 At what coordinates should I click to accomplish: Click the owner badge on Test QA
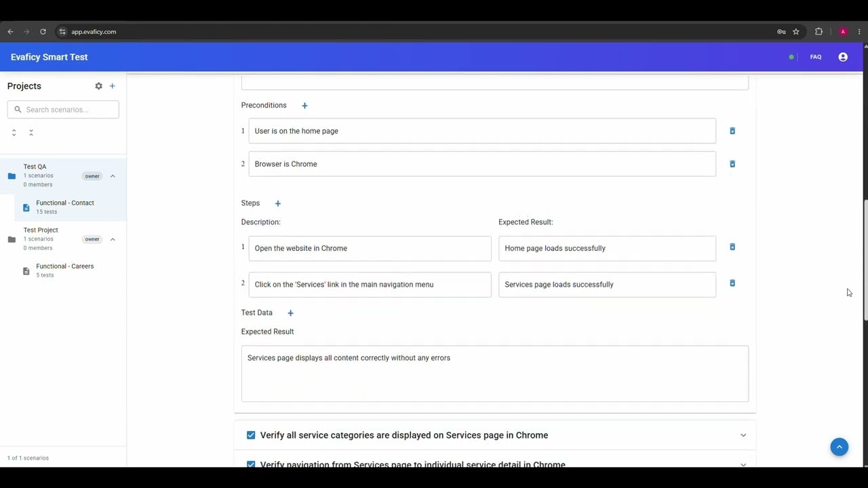[92, 176]
